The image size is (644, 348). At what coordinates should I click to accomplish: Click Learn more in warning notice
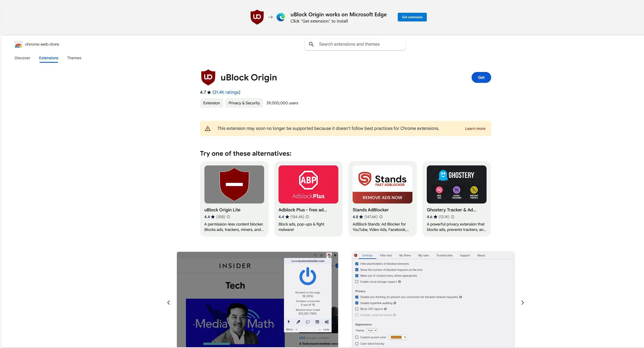475,129
